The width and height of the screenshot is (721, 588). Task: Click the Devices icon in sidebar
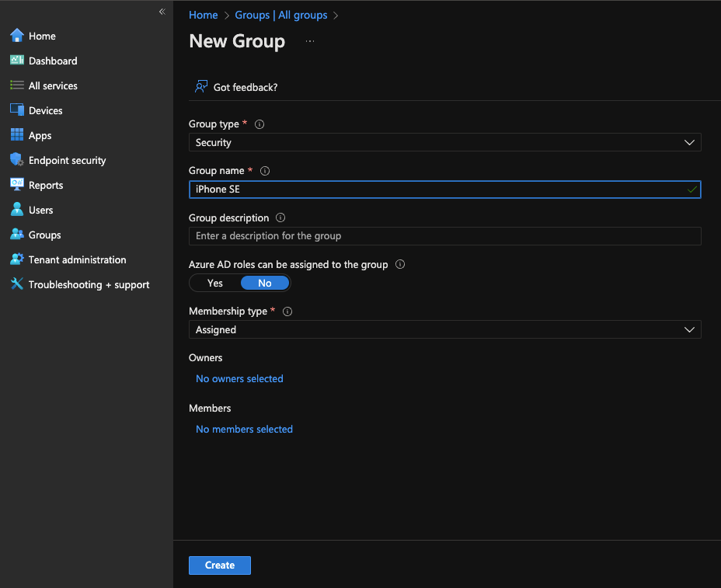coord(16,110)
